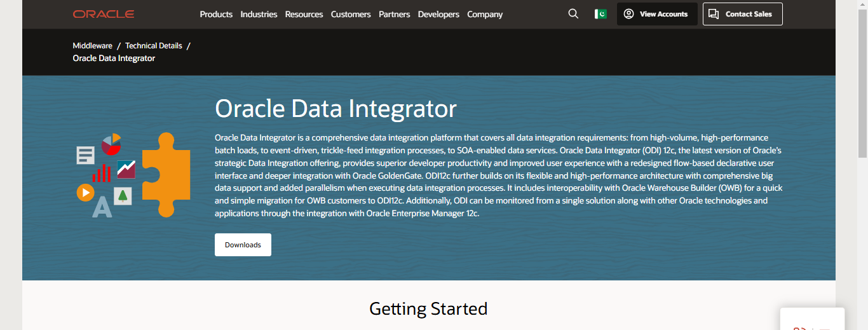Image resolution: width=868 pixels, height=330 pixels.
Task: Open the Developers navigation item
Action: coord(438,14)
